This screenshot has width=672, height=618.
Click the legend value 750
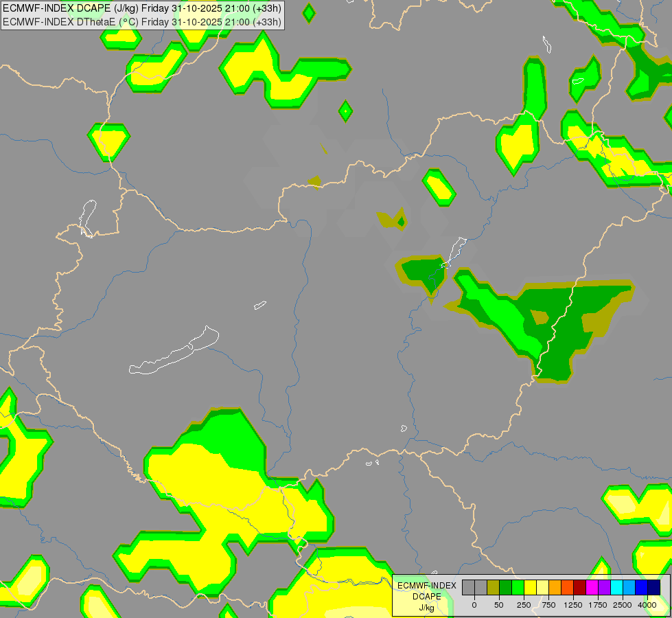tap(548, 605)
